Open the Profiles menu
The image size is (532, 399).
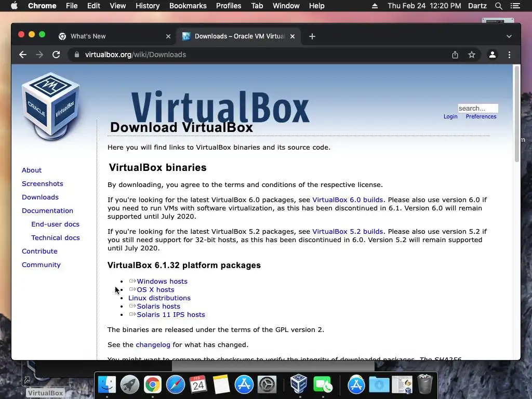(x=229, y=6)
